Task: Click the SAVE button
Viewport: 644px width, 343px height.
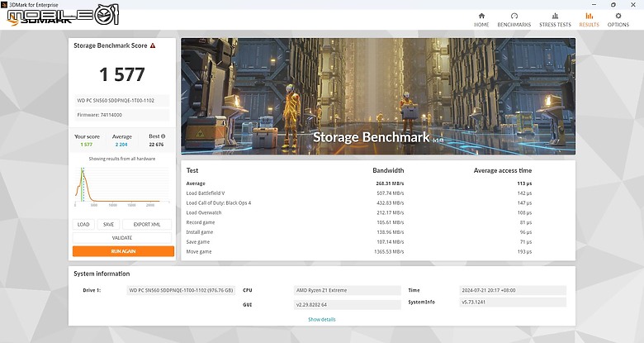Action: [108, 224]
